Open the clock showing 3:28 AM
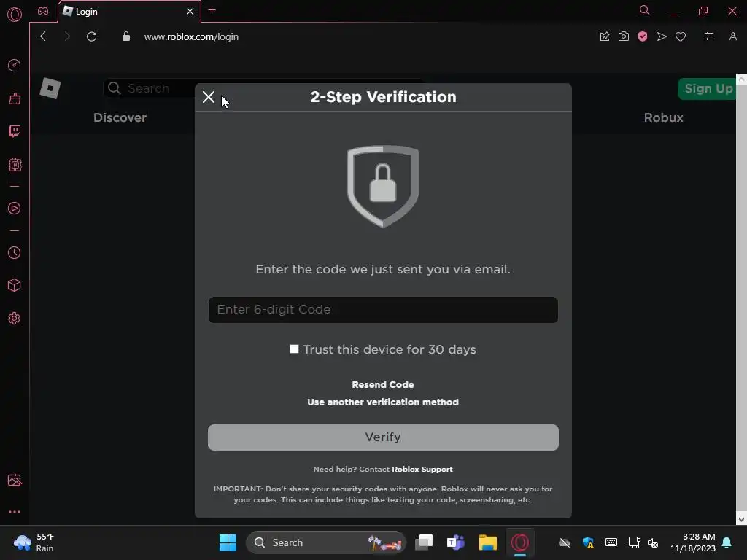The image size is (747, 560). [693, 542]
